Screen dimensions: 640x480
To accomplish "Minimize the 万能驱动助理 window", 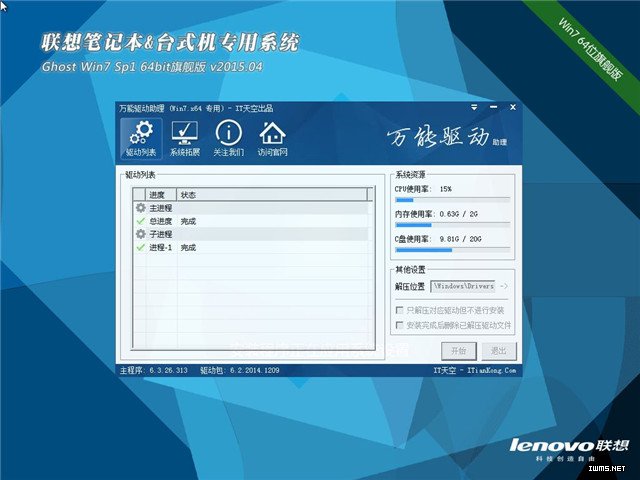I will [x=493, y=107].
